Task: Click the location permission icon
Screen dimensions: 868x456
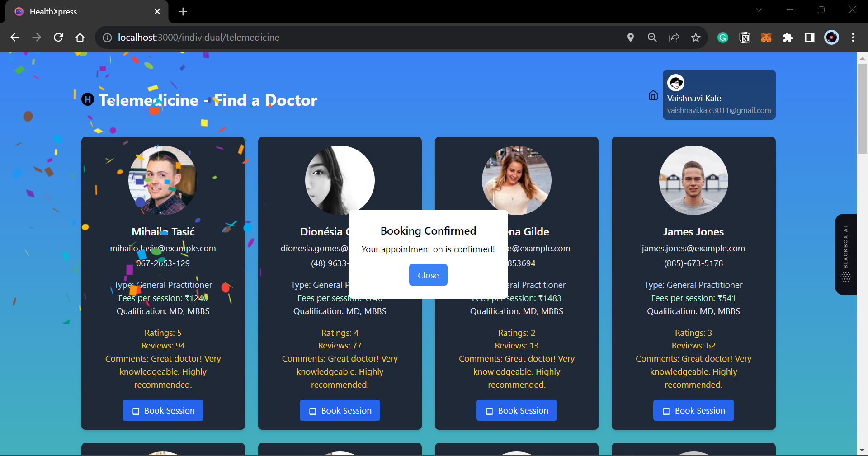Action: click(631, 38)
